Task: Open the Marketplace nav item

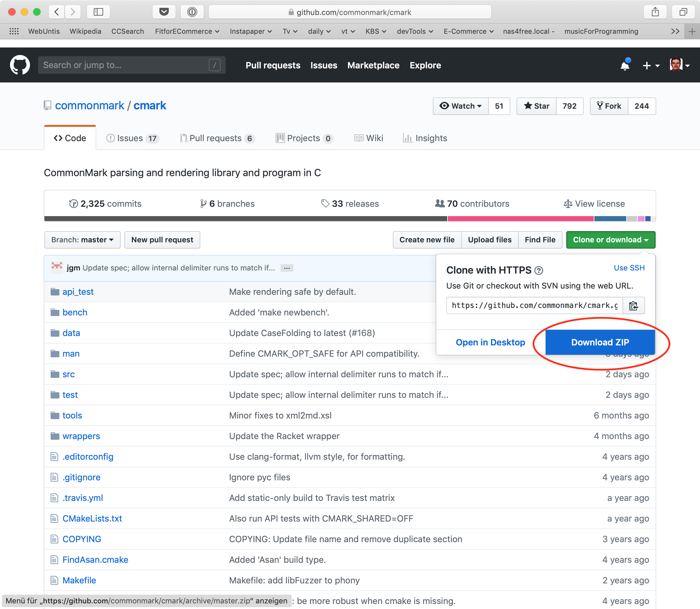Action: (x=373, y=65)
